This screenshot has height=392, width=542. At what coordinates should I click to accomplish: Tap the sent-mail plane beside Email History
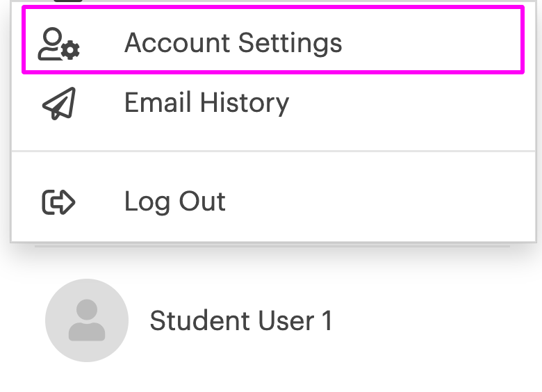click(x=59, y=104)
